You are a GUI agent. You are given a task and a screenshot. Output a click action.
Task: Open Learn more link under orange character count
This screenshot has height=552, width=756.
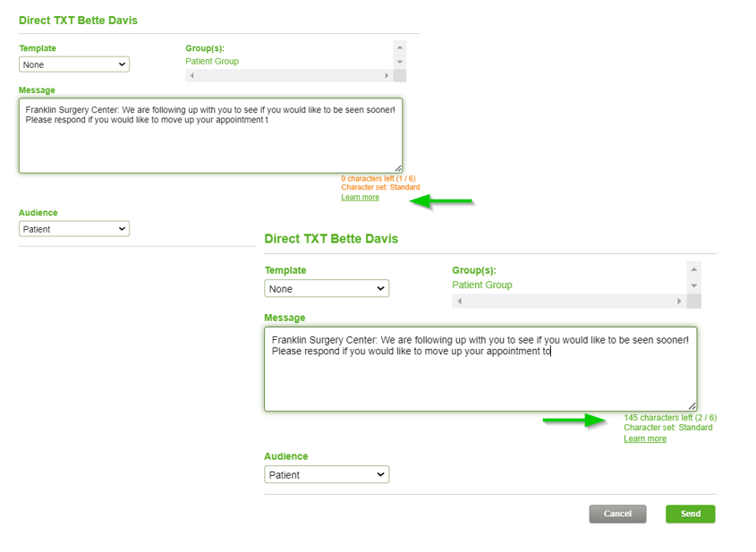[x=361, y=197]
